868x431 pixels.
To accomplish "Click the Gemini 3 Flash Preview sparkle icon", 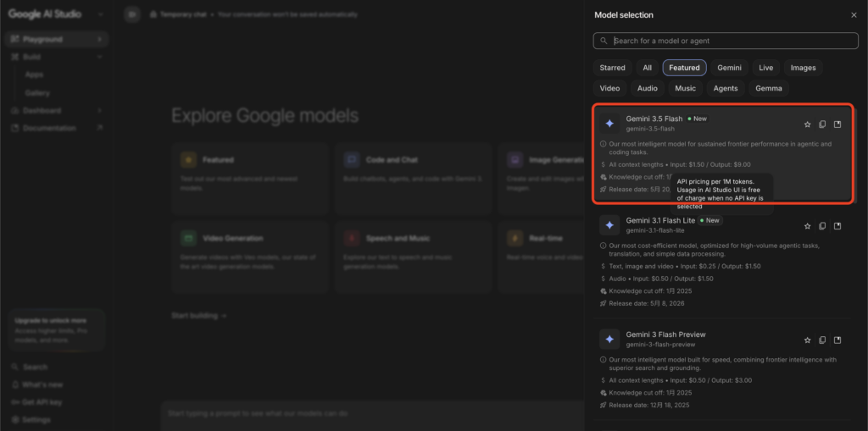I will (x=609, y=340).
